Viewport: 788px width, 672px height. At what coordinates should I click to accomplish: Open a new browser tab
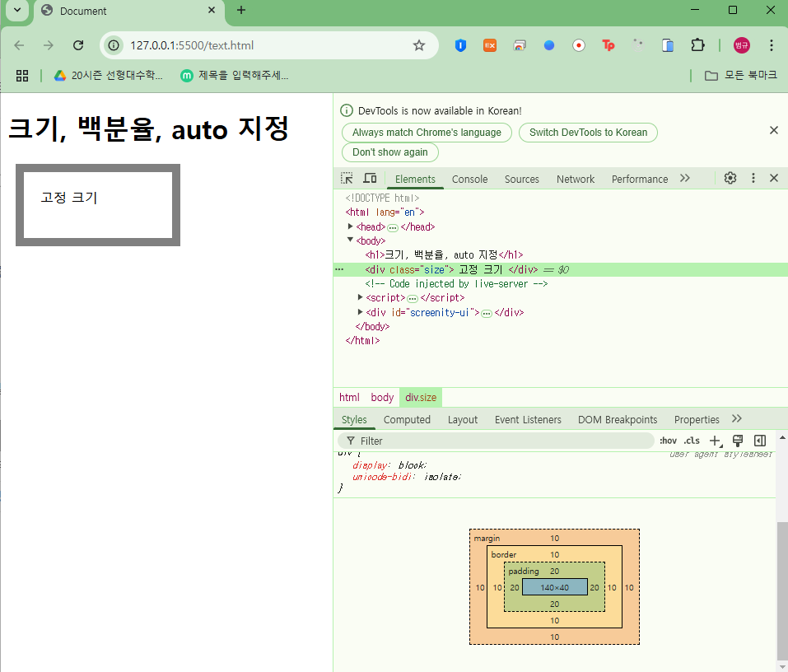point(241,10)
